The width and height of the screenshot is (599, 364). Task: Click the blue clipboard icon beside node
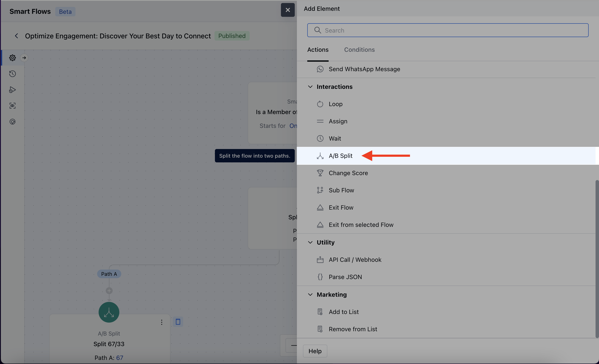178,322
